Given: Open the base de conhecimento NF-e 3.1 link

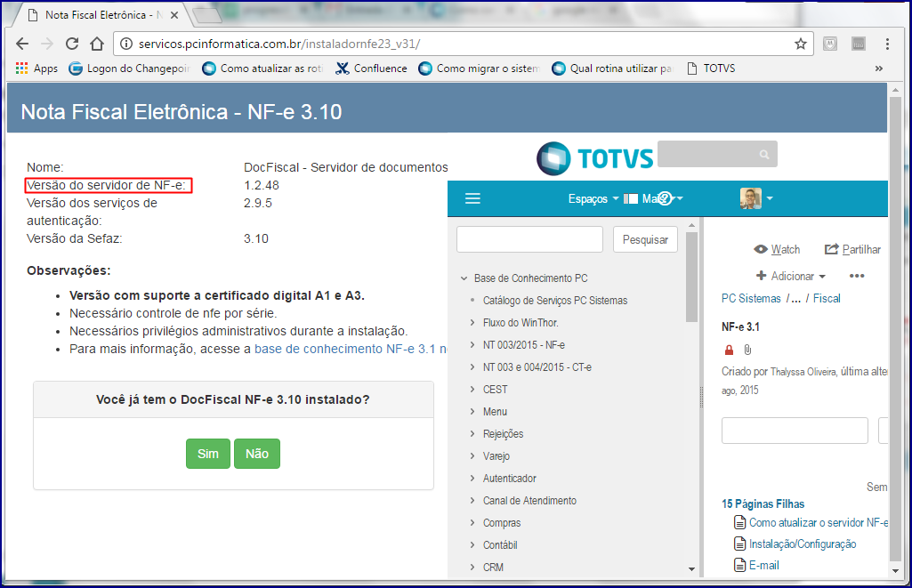Looking at the screenshot, I should pyautogui.click(x=351, y=349).
